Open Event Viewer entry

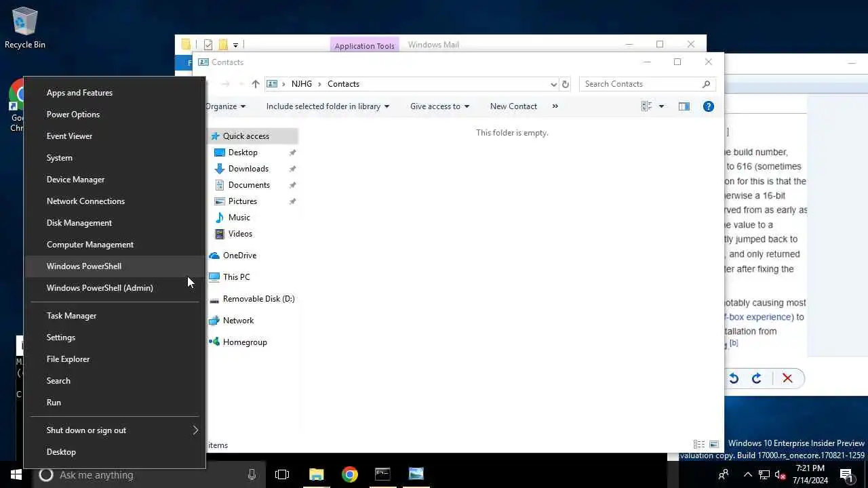(115, 136)
